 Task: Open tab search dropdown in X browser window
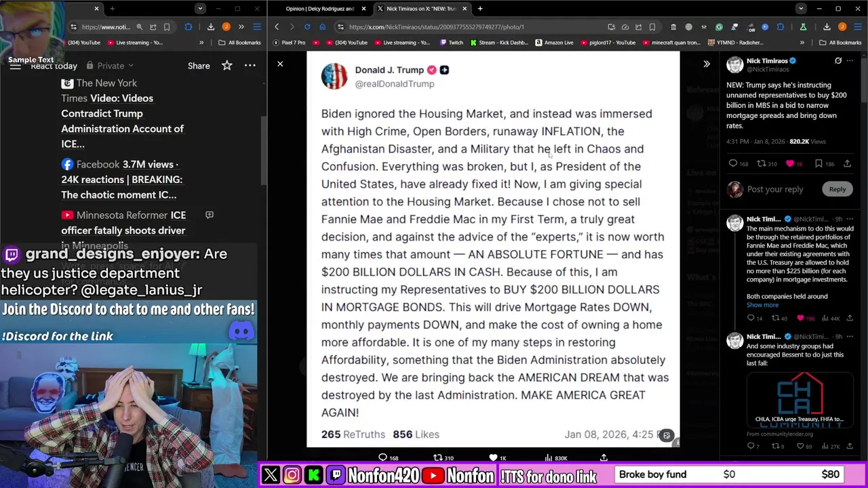pos(801,9)
